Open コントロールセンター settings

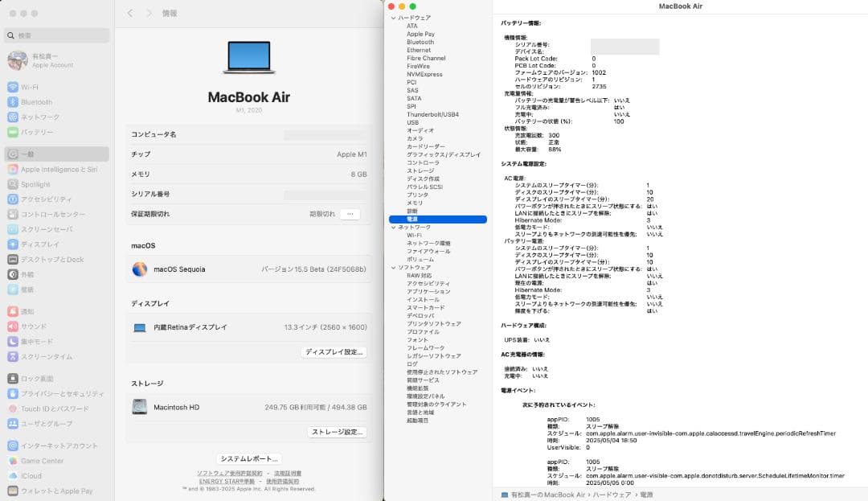tap(56, 214)
